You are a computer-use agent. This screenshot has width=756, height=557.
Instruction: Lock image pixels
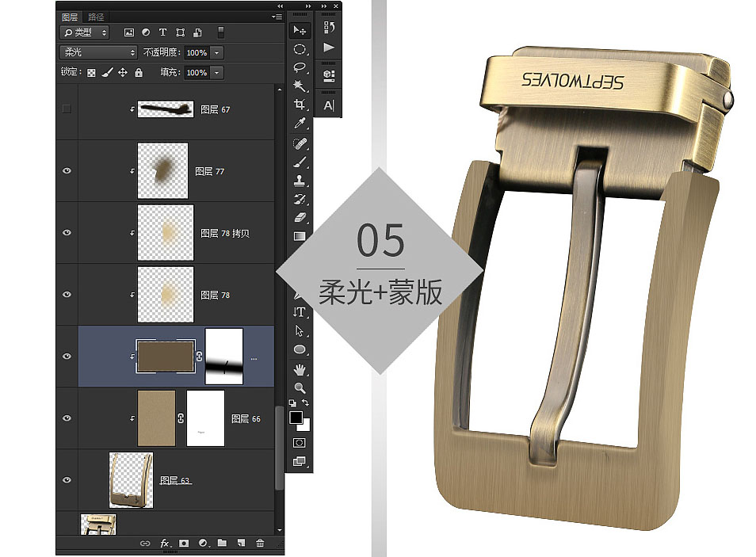pyautogui.click(x=107, y=72)
